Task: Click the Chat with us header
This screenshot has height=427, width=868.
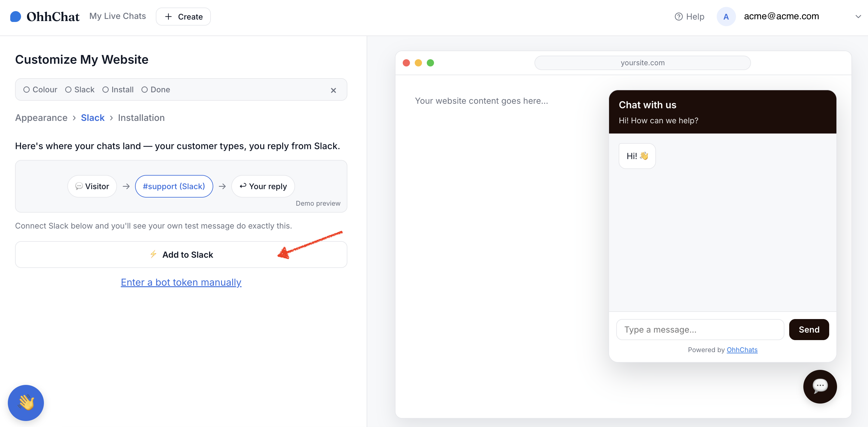Action: point(647,105)
